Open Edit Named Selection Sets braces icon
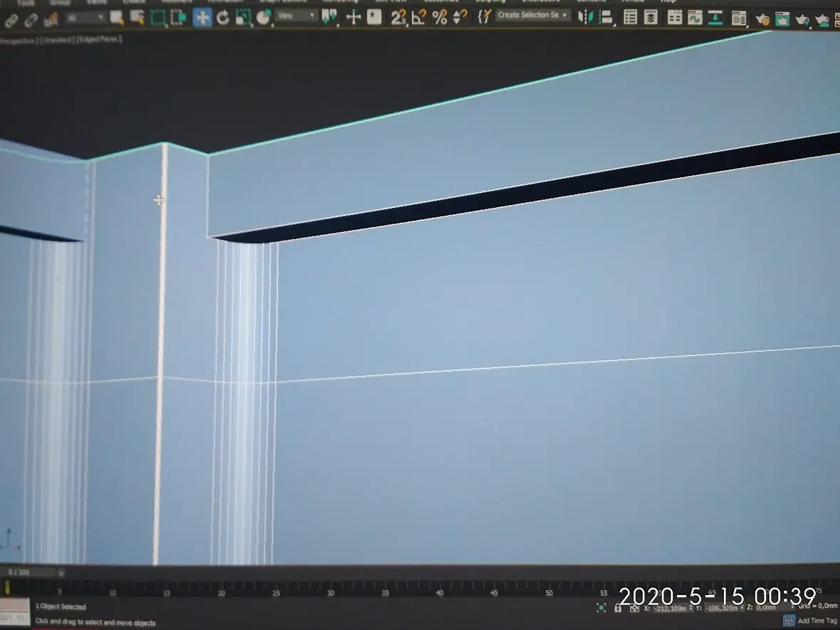The image size is (840, 630). (484, 16)
